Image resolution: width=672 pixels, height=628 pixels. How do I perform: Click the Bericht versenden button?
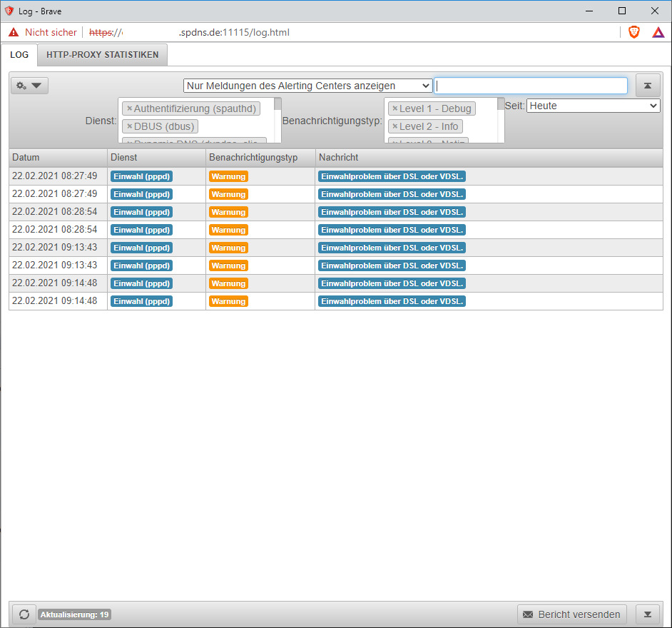tap(571, 614)
